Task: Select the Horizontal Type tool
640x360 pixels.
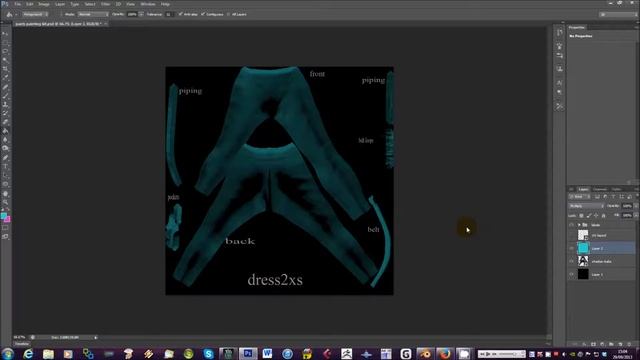Action: pos(5,167)
